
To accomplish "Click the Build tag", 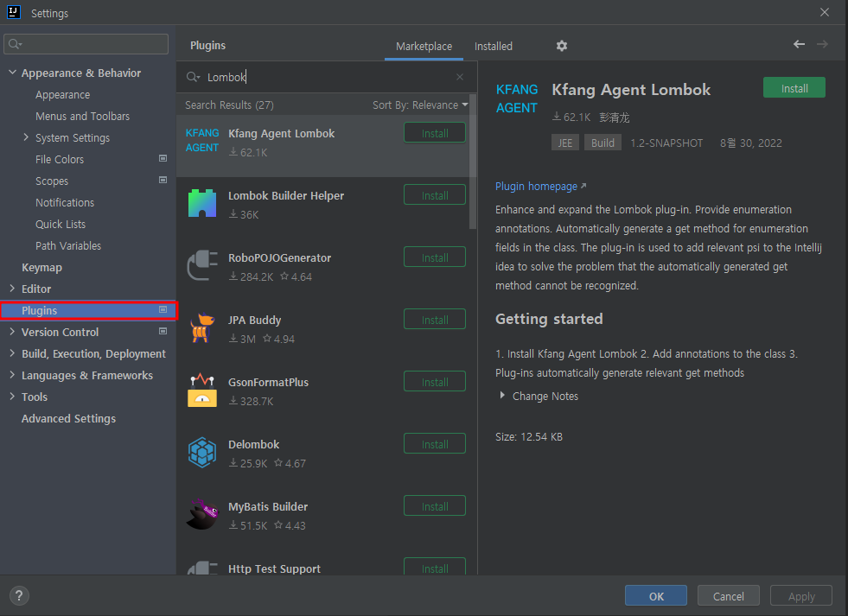I will pos(603,143).
